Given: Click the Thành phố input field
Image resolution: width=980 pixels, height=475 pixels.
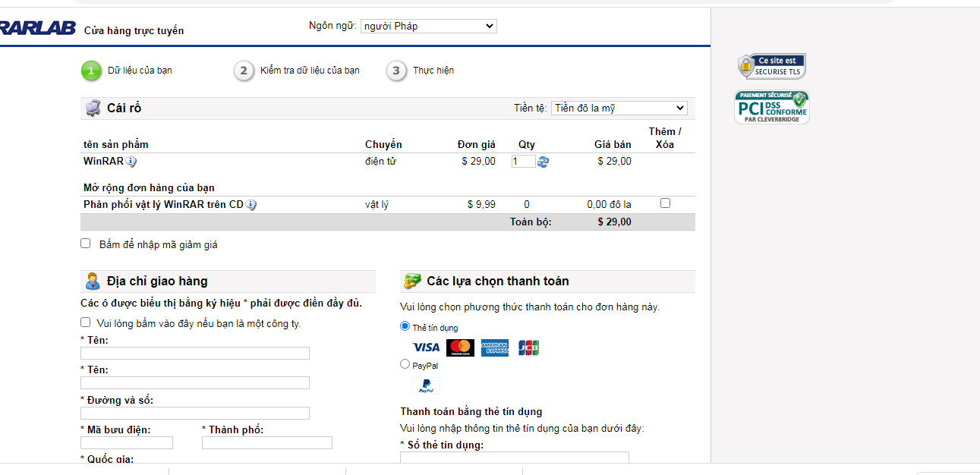Looking at the screenshot, I should 267,442.
